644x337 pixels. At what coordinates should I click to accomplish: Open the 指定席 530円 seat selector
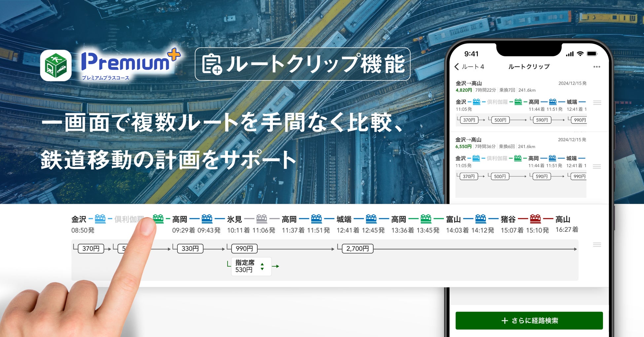pos(251,266)
